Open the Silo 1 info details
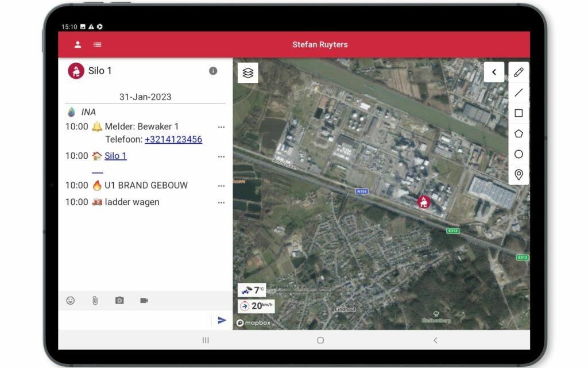Viewport: 588px width, 368px height. 213,71
